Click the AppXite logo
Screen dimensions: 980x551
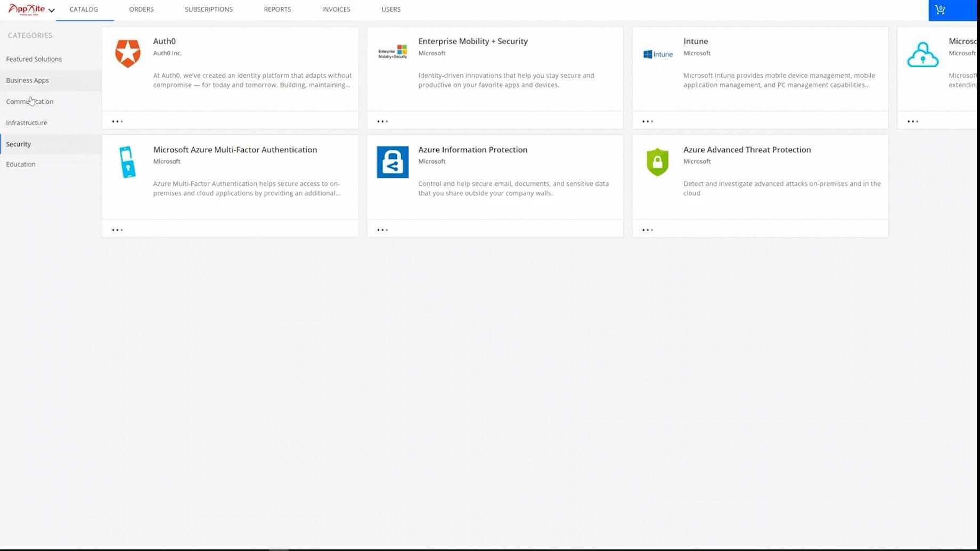click(x=27, y=9)
